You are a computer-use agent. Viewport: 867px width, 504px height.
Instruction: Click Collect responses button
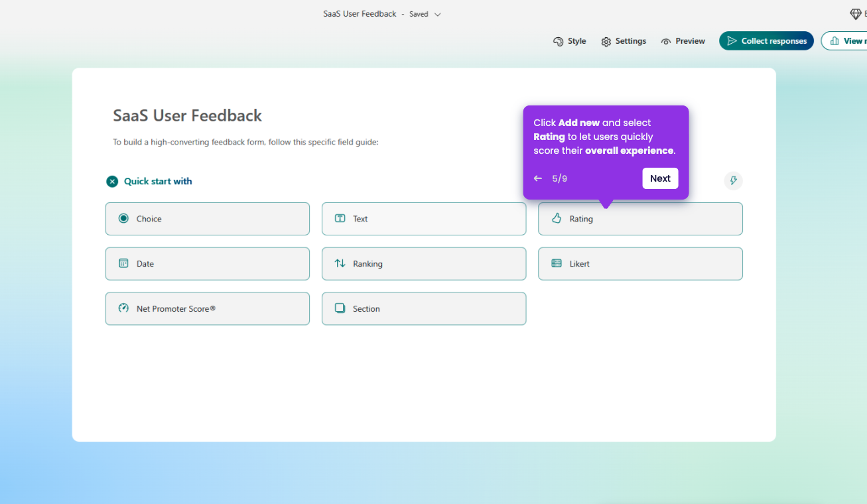click(x=766, y=41)
